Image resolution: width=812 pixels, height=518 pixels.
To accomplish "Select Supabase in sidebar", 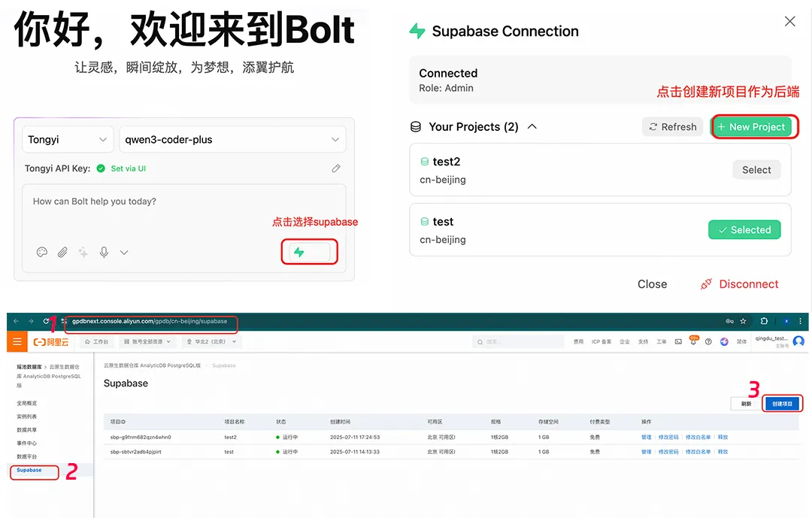I will tap(29, 471).
